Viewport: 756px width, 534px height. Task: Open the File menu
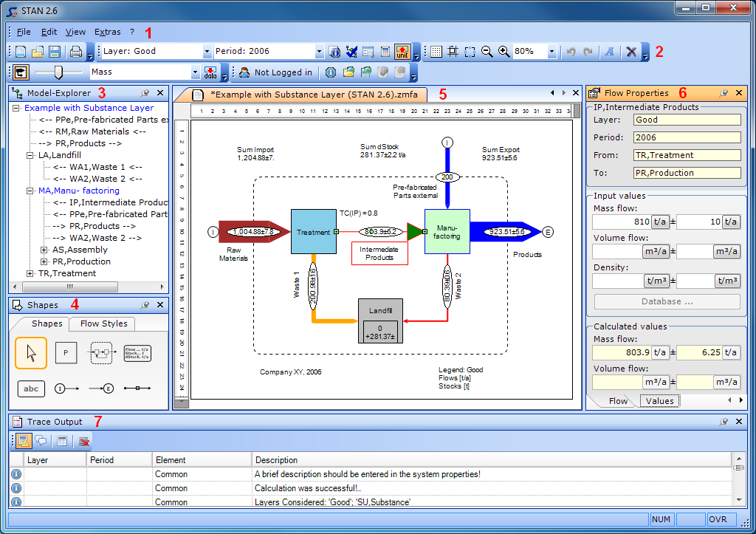(x=24, y=32)
